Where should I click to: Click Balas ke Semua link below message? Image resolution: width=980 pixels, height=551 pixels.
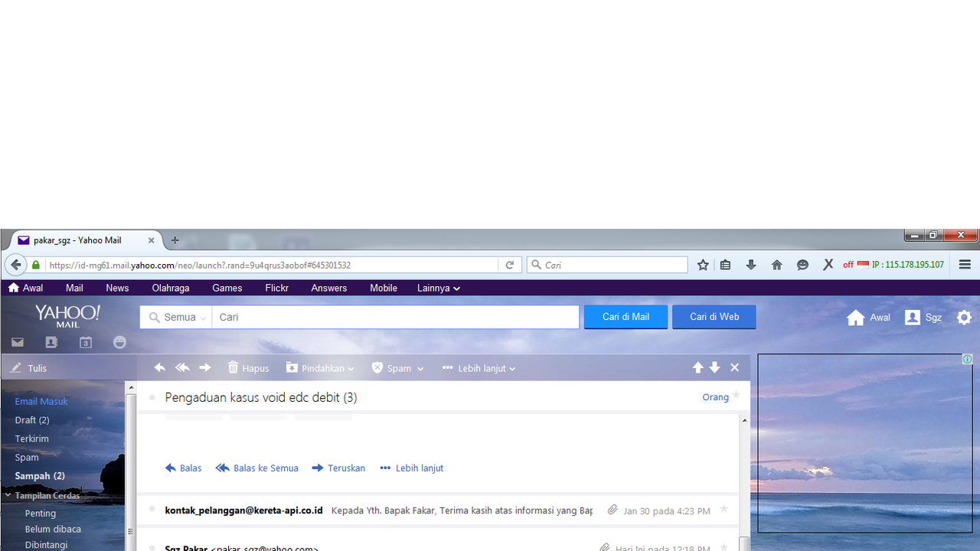tap(257, 468)
